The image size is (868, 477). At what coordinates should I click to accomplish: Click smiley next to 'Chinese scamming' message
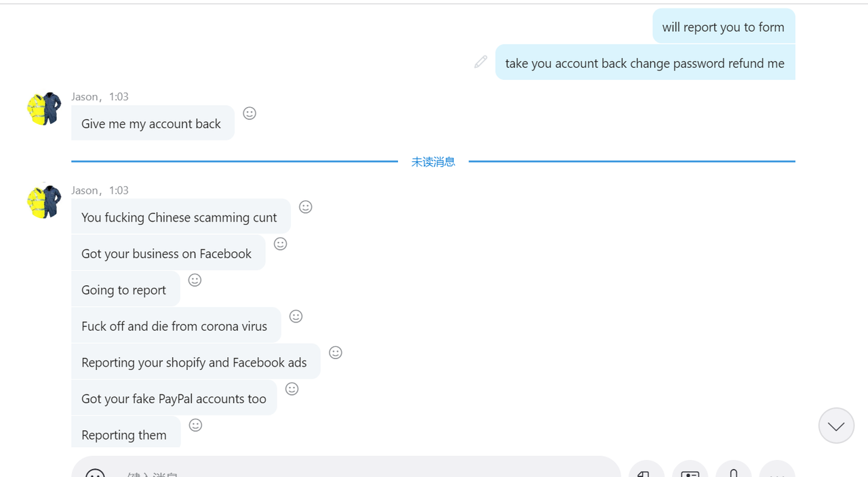click(x=305, y=207)
